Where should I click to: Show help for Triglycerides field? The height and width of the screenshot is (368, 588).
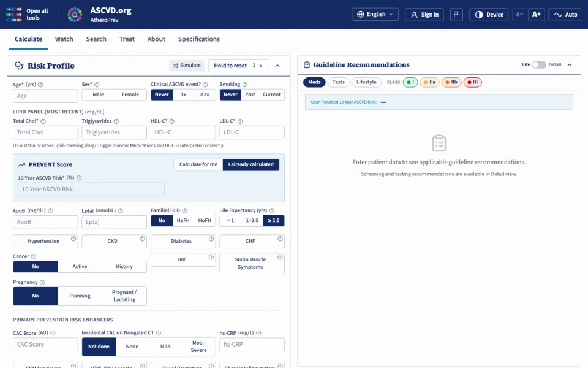pos(116,121)
